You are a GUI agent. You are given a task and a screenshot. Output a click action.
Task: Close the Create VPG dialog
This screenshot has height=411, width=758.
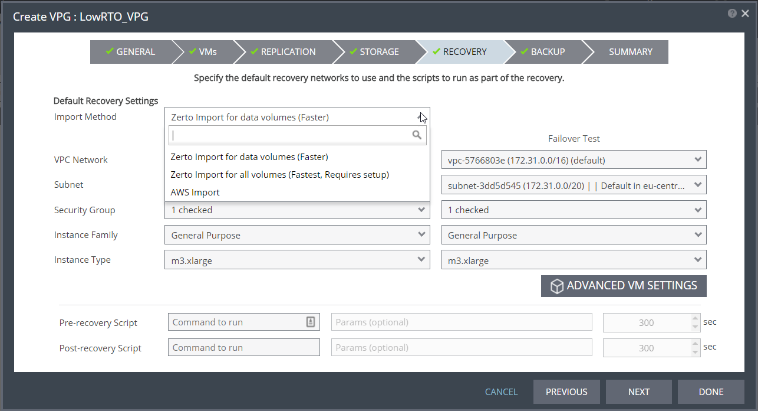tap(745, 14)
